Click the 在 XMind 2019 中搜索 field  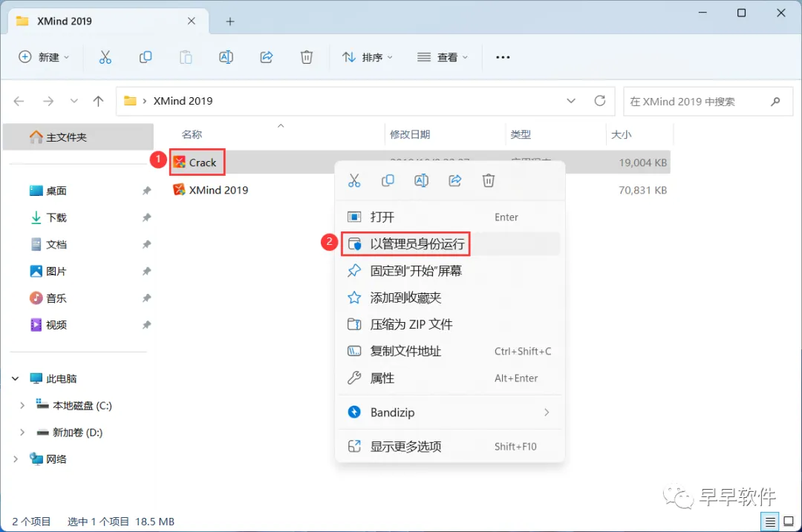[708, 101]
